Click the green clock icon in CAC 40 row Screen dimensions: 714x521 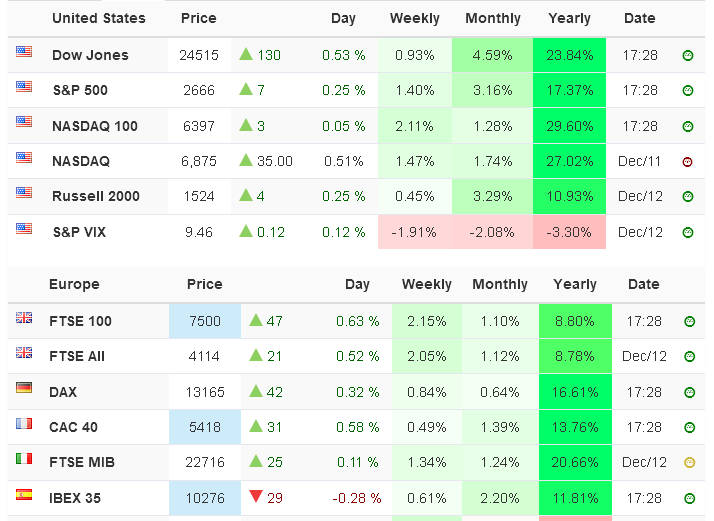click(689, 427)
